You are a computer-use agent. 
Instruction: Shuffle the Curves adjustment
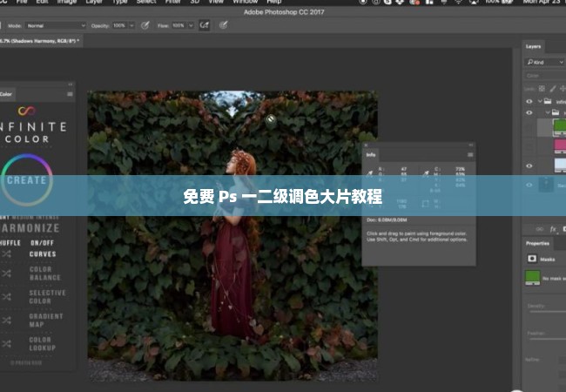[x=6, y=254]
